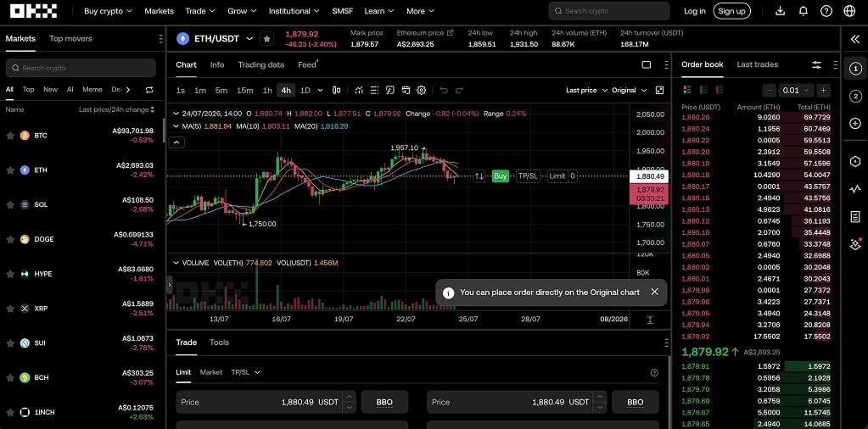Switch to the Info tab
This screenshot has height=429, width=868.
tap(217, 64)
